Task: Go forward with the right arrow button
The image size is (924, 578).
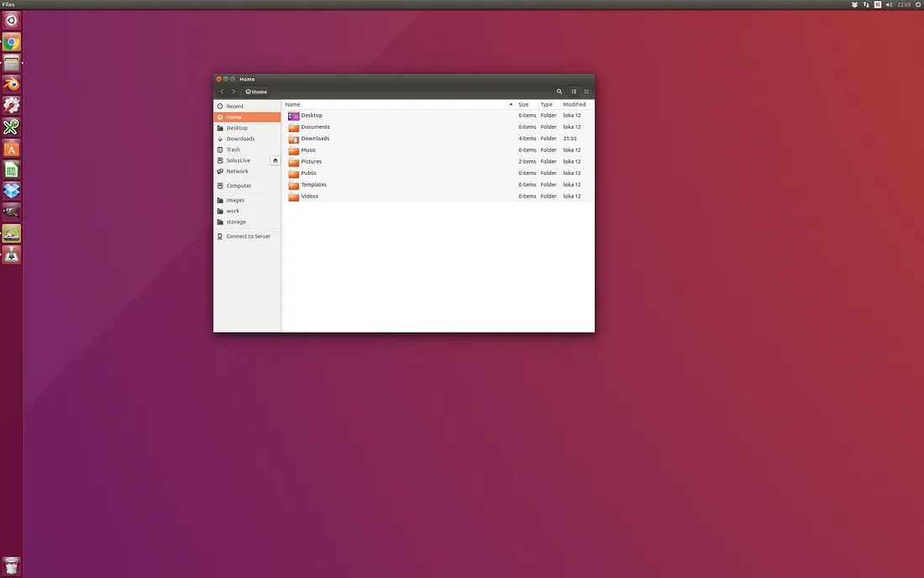Action: [234, 92]
